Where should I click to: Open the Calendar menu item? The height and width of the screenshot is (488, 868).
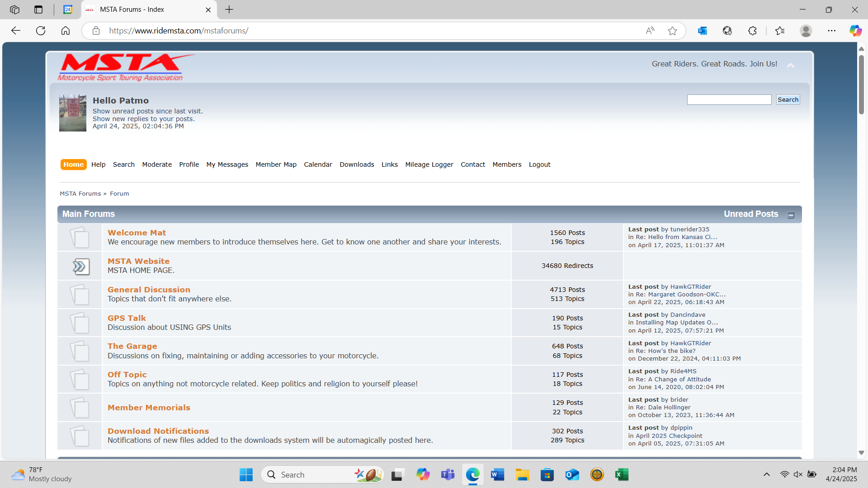tap(318, 164)
